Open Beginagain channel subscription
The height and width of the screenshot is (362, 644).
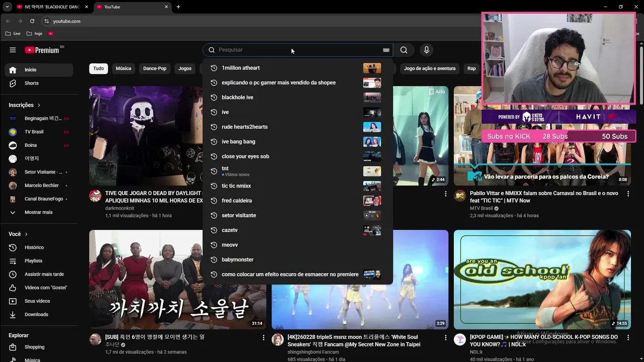tap(39, 118)
